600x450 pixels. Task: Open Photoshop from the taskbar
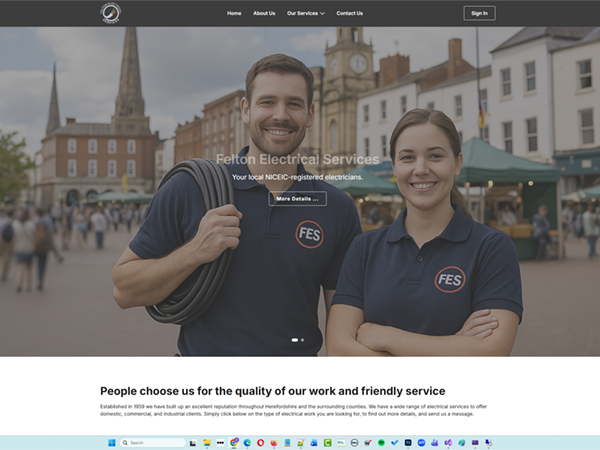click(x=408, y=443)
